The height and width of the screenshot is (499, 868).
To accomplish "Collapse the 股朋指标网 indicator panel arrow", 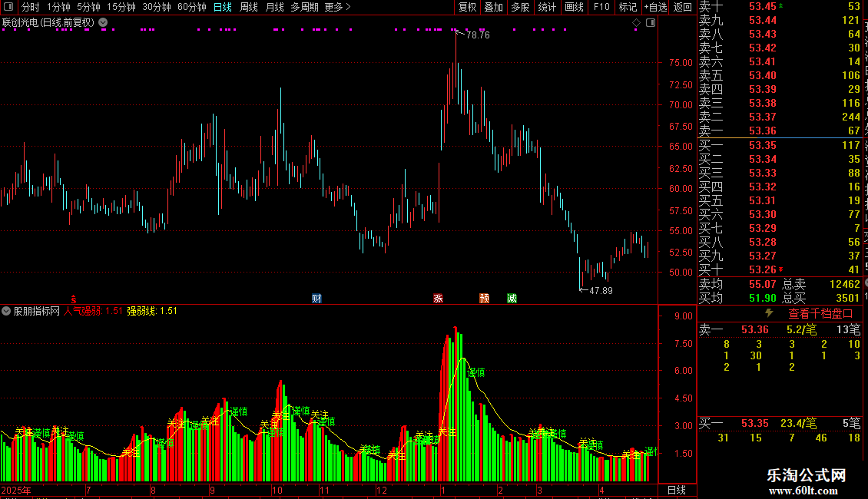I will pyautogui.click(x=6, y=311).
